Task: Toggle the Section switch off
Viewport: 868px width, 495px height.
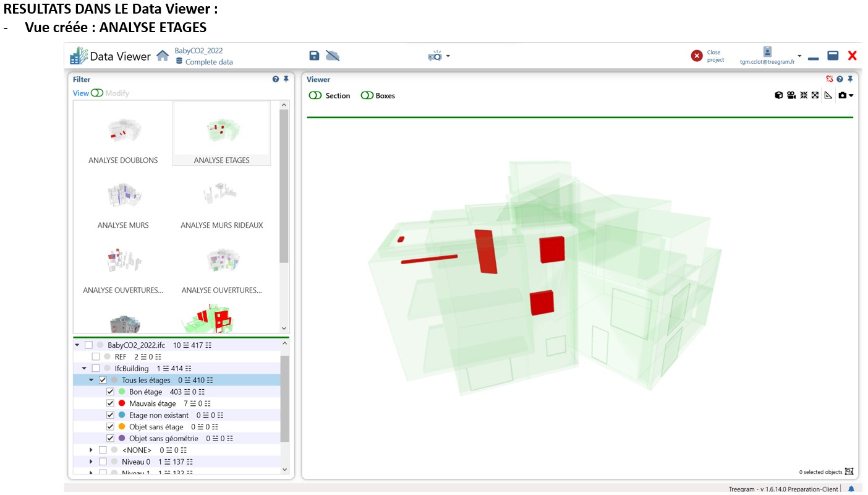Action: coord(316,95)
